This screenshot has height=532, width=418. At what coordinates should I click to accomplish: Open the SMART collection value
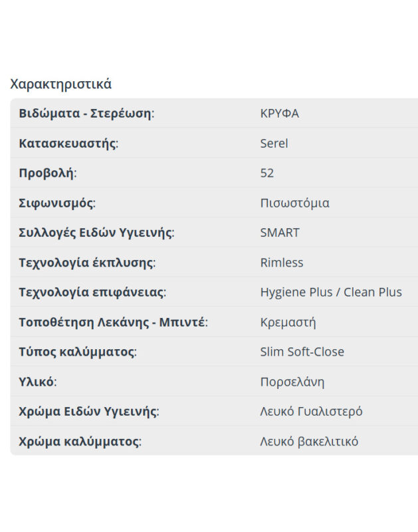[x=280, y=233]
